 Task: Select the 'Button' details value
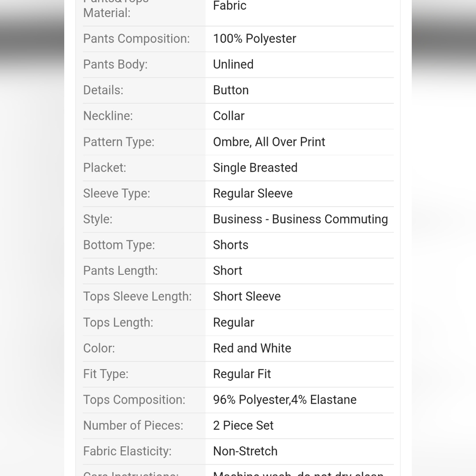231,90
